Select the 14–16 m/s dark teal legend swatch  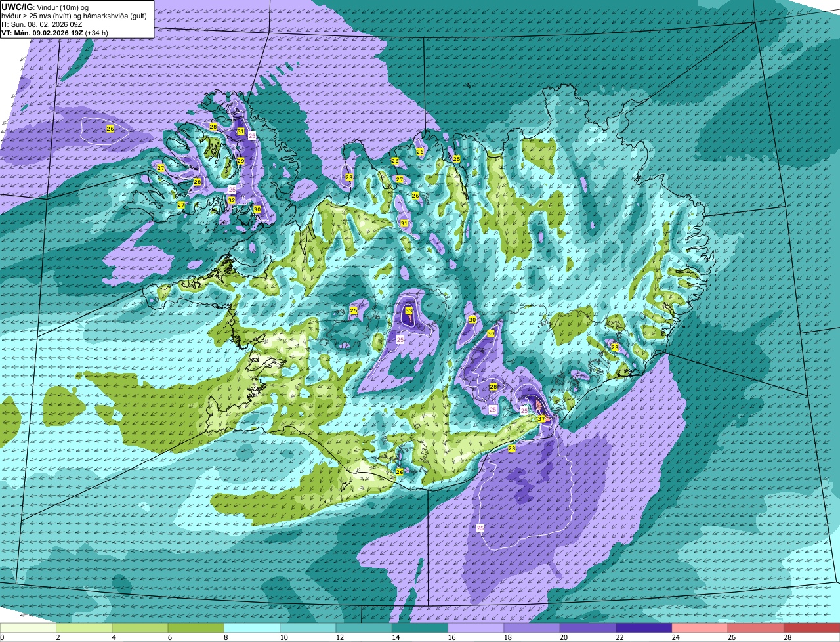click(x=420, y=628)
